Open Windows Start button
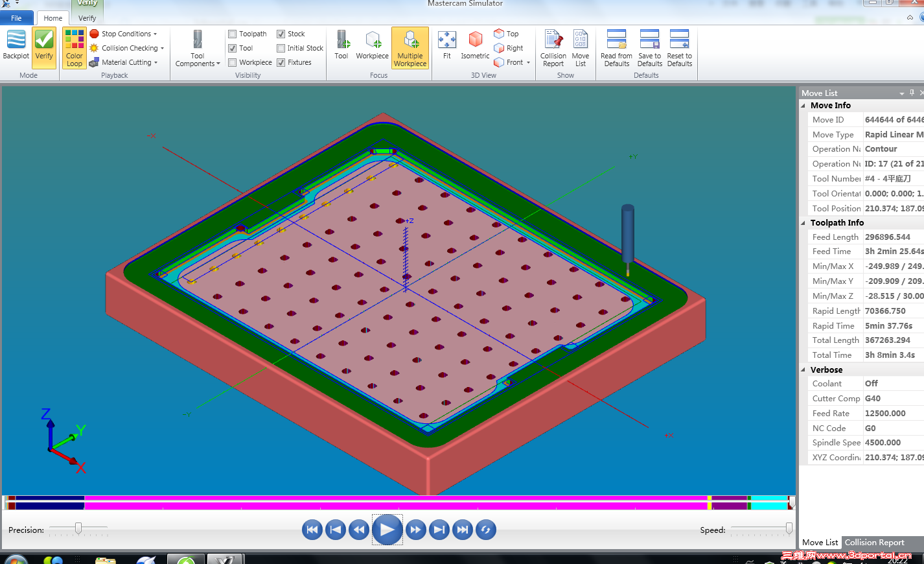 click(x=16, y=559)
